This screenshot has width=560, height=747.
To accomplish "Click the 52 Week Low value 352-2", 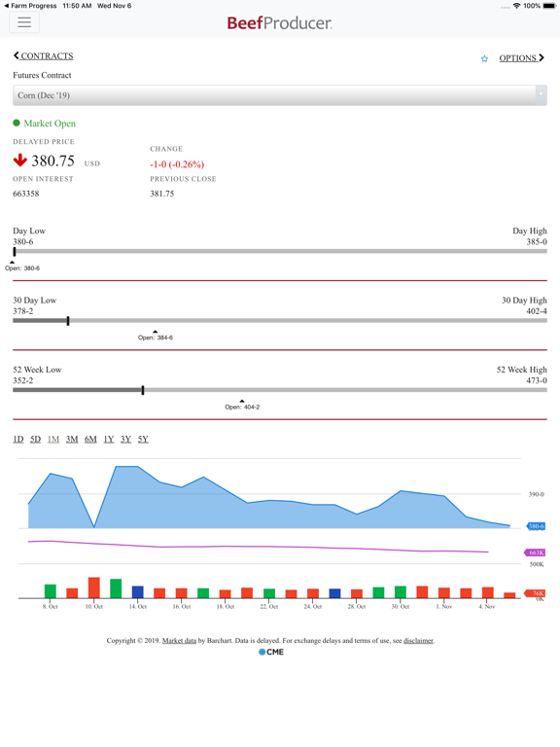I will [23, 380].
